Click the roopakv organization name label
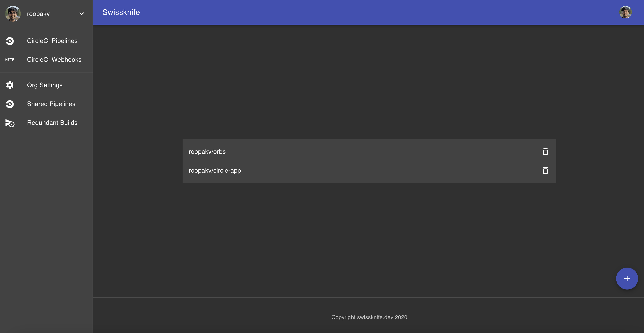Image resolution: width=644 pixels, height=333 pixels. tap(38, 14)
